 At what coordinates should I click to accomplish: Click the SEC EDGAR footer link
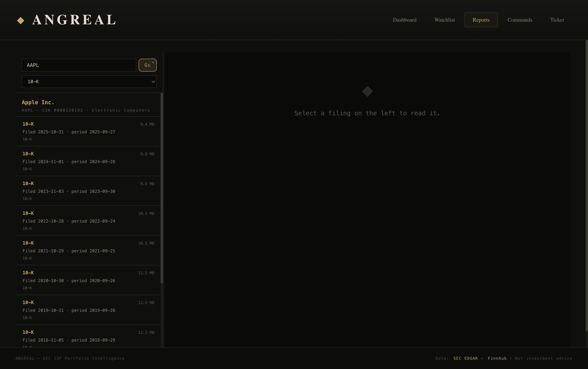point(465,358)
